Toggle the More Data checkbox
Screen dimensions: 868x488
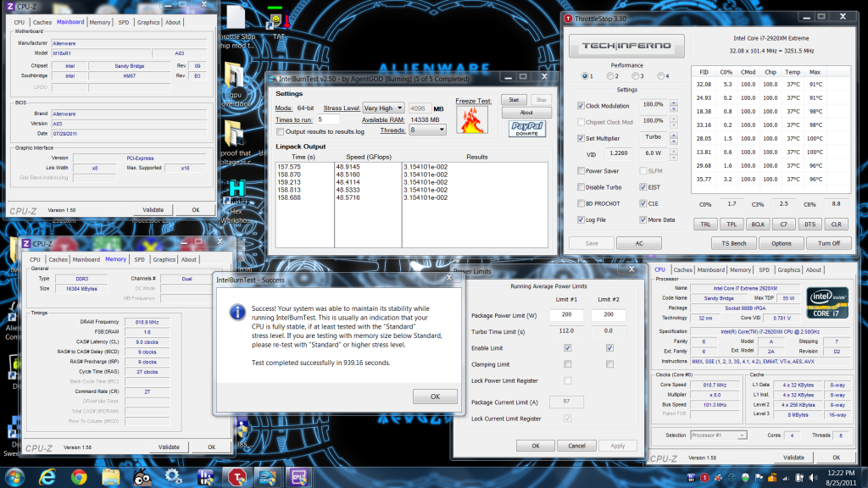(x=643, y=219)
